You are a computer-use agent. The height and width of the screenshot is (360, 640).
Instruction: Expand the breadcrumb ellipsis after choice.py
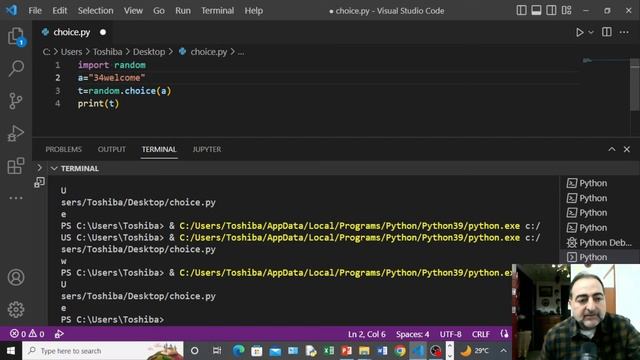(241, 52)
